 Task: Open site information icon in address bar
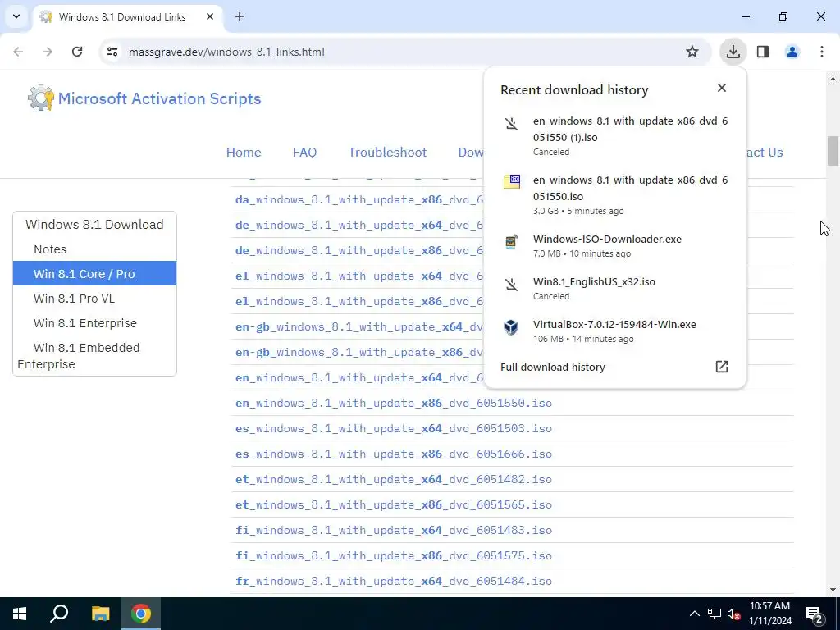(x=112, y=52)
